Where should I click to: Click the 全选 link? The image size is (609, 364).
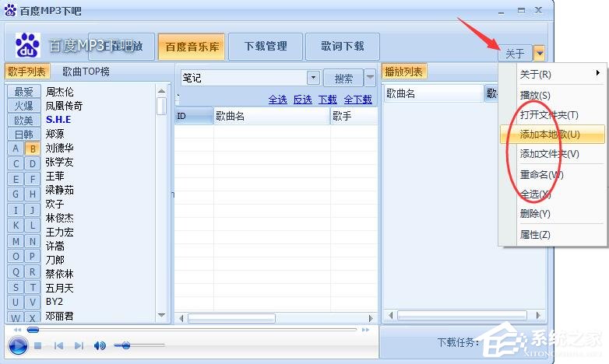pyautogui.click(x=278, y=100)
